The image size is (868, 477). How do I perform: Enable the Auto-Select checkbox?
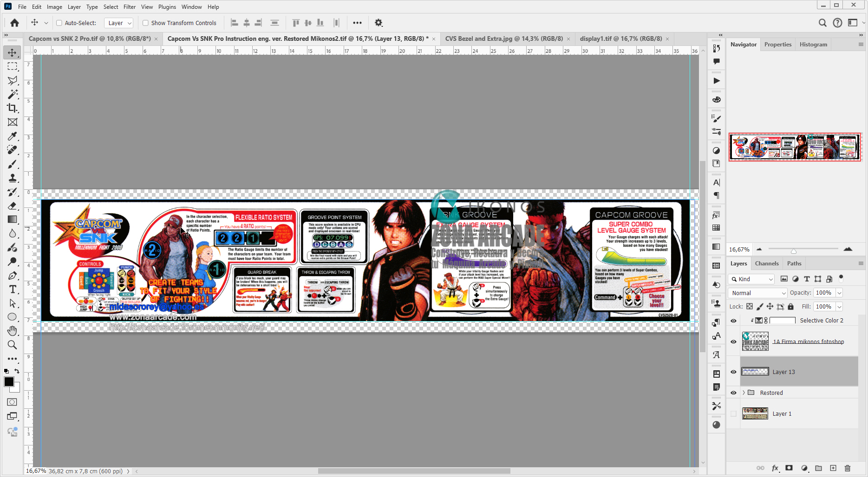tap(59, 23)
